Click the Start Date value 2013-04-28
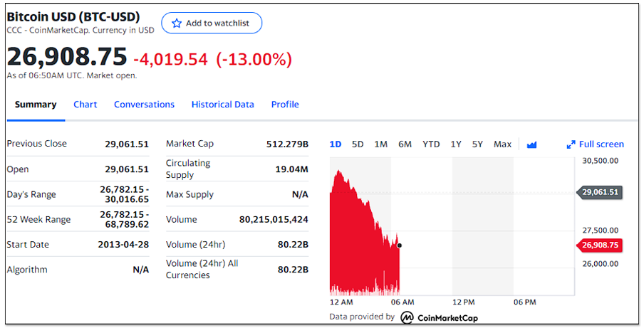The image size is (644, 328). coord(123,245)
